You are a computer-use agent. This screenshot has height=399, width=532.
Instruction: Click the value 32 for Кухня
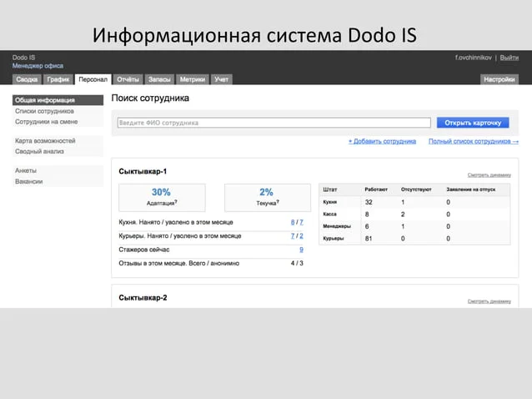(x=369, y=202)
